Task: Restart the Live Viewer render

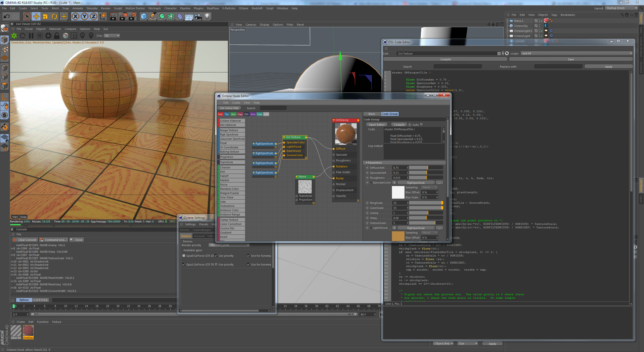Action: pos(23,36)
